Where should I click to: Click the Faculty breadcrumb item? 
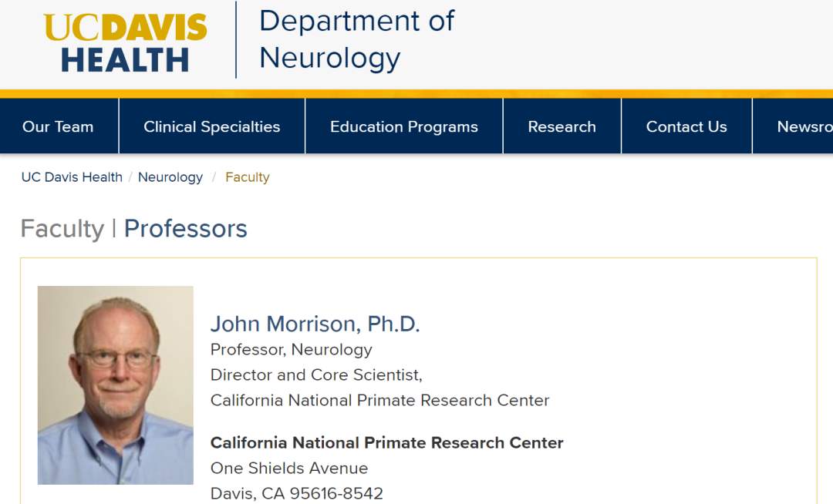pos(247,177)
